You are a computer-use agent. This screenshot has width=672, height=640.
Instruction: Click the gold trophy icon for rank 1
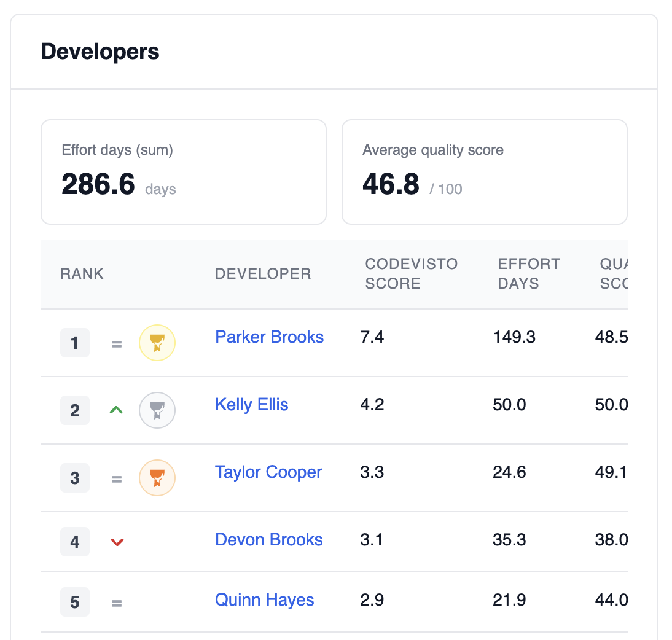click(157, 343)
